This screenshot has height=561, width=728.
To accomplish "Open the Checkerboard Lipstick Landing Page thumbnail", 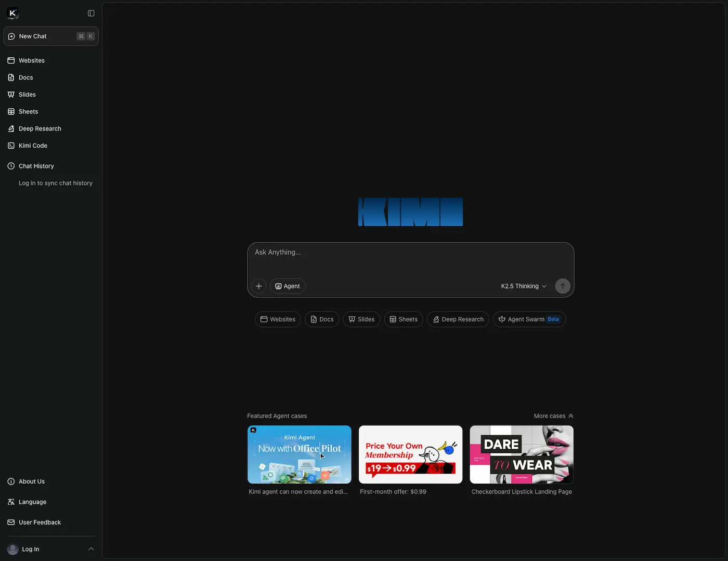I will [x=522, y=454].
